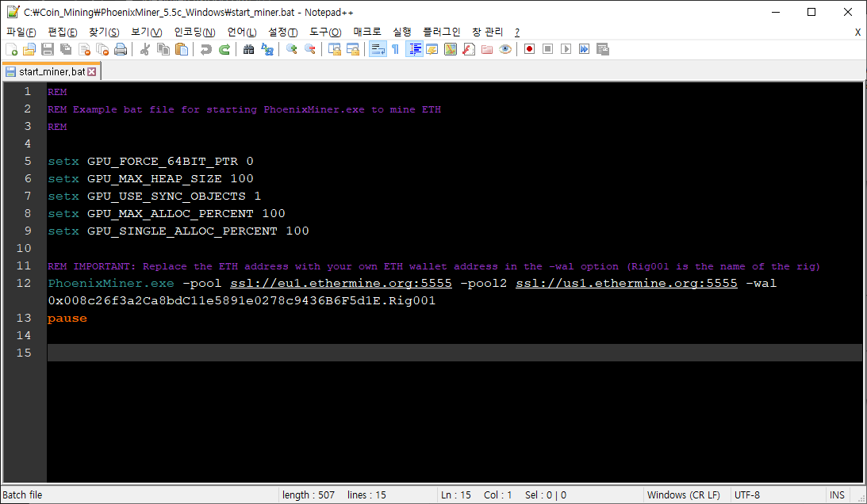
Task: Open the 도구(O) menu
Action: [x=325, y=32]
